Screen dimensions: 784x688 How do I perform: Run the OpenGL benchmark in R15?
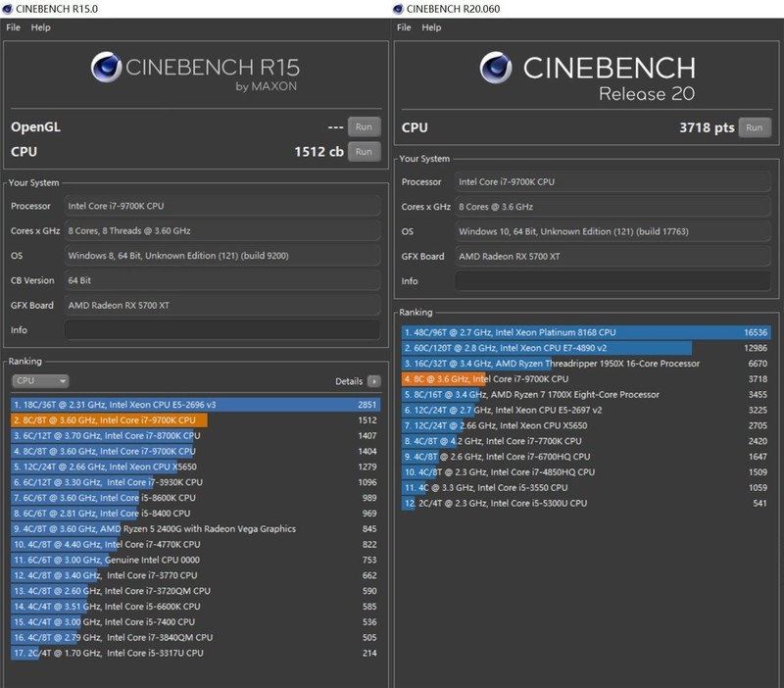364,127
